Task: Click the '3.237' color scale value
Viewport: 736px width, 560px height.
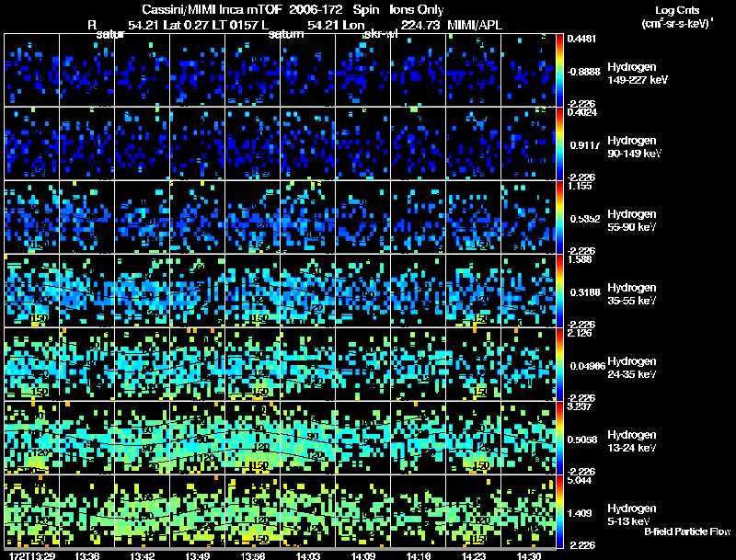Action: (580, 406)
